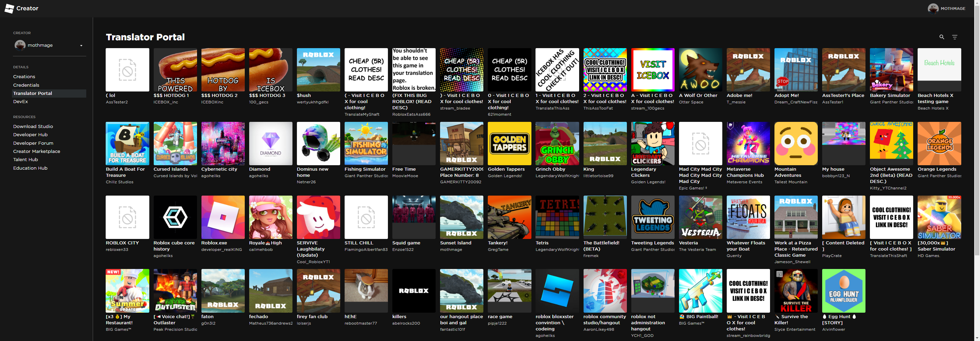Screen dimensions: 980x341
Task: Open the Cybernetic city game icon
Action: coord(223,144)
